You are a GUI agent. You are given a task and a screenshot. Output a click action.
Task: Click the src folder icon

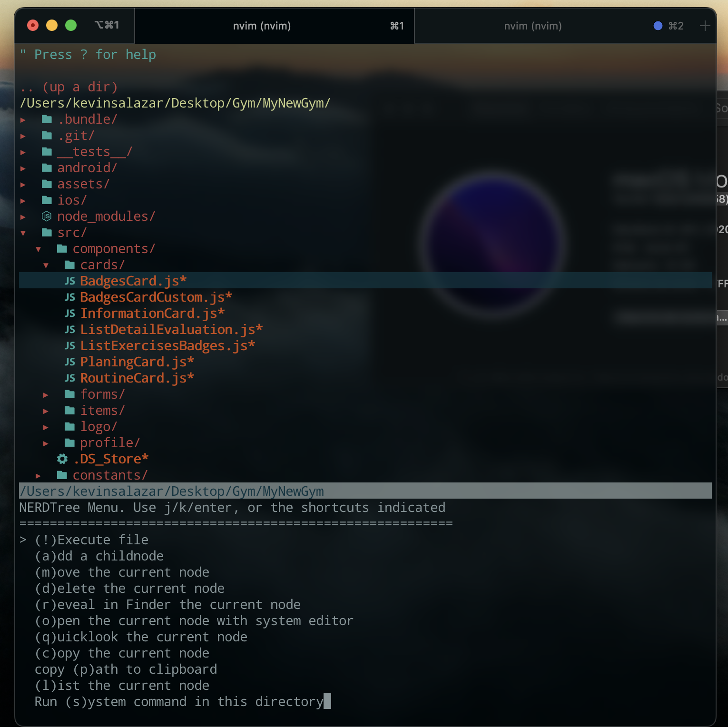(x=47, y=233)
